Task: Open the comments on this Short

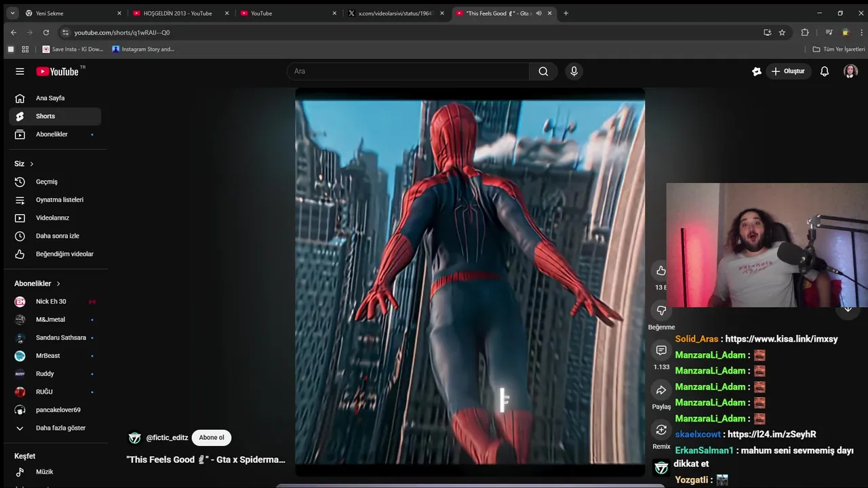Action: [661, 350]
